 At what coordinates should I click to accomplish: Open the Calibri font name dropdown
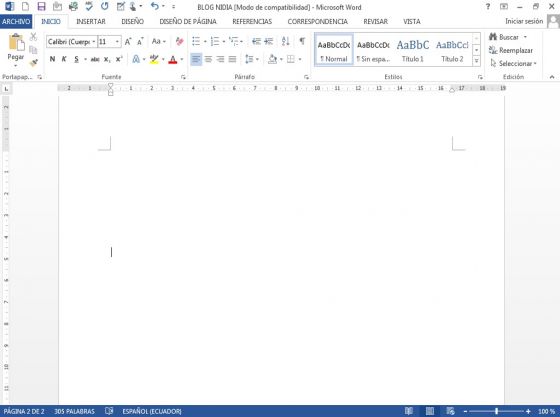pyautogui.click(x=94, y=42)
